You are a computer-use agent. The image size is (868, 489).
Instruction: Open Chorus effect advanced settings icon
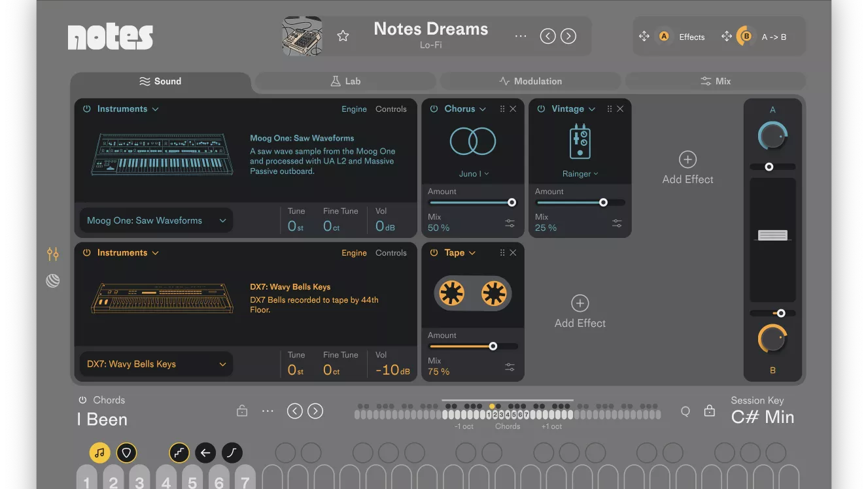tap(510, 223)
